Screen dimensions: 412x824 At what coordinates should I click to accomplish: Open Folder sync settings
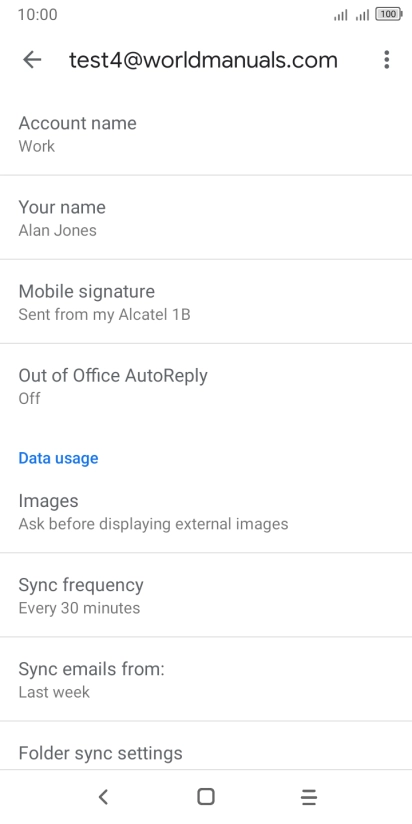(206, 746)
